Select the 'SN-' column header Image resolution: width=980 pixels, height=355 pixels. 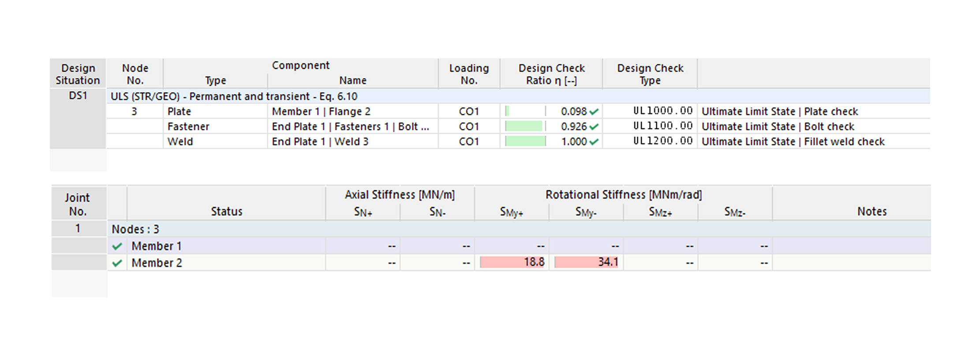point(438,212)
